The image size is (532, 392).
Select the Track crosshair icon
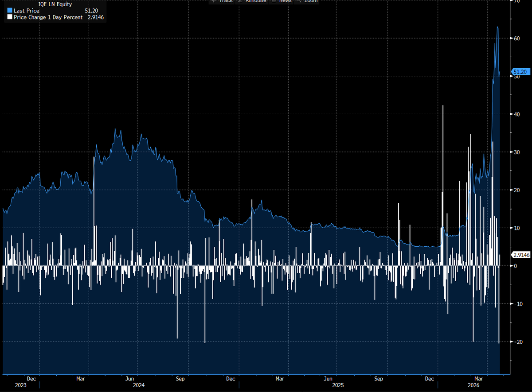click(x=214, y=1)
